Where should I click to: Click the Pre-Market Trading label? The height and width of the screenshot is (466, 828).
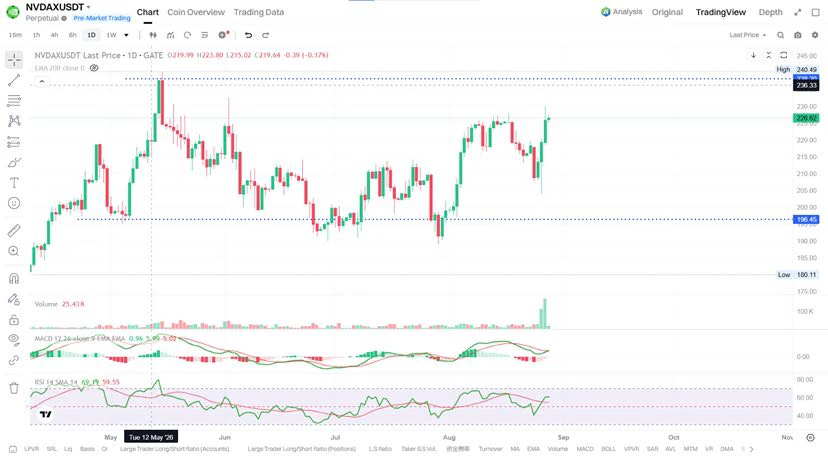[x=102, y=18]
